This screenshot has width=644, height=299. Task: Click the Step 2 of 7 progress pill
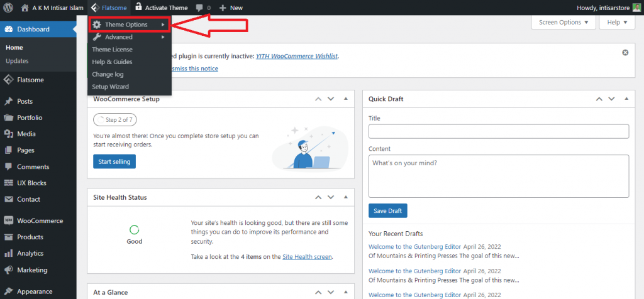pyautogui.click(x=115, y=120)
